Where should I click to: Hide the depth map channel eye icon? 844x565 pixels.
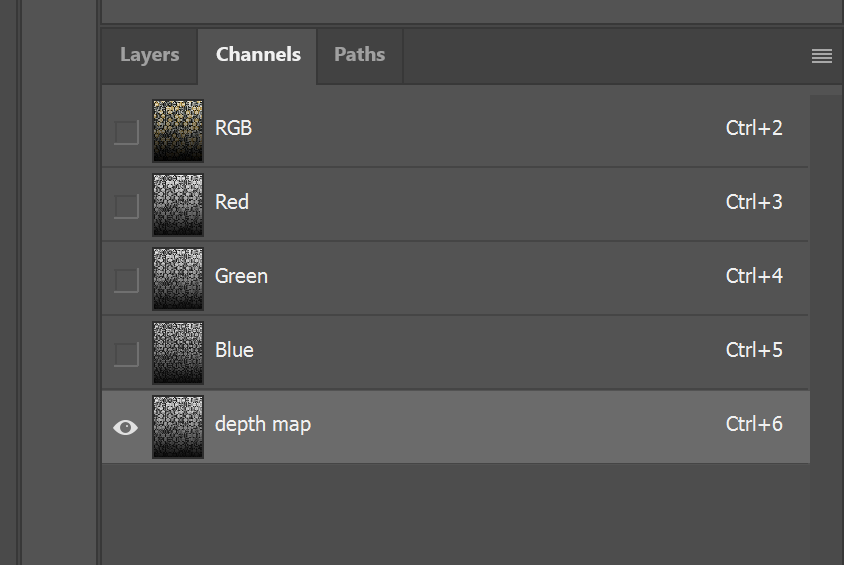pos(126,427)
